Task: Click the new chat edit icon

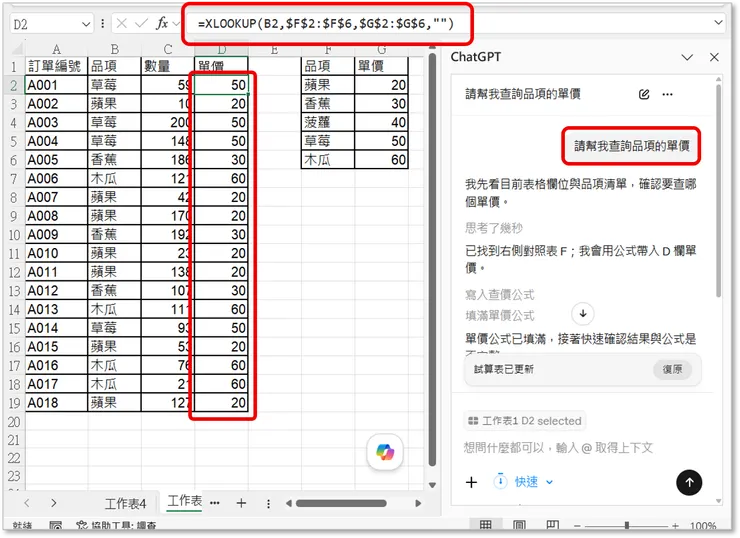Action: tap(644, 94)
